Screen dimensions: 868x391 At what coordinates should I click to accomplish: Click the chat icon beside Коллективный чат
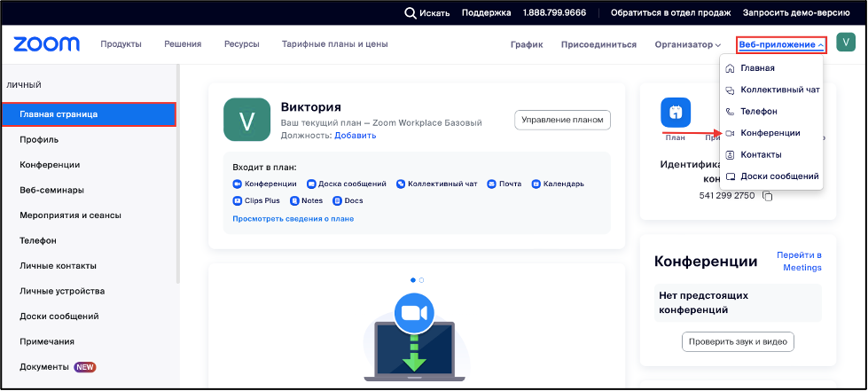tap(730, 90)
